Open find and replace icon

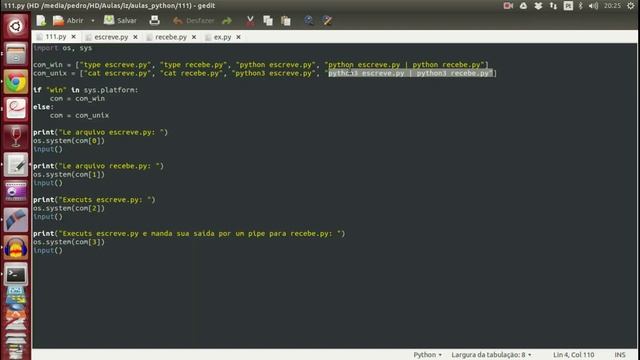(327, 20)
